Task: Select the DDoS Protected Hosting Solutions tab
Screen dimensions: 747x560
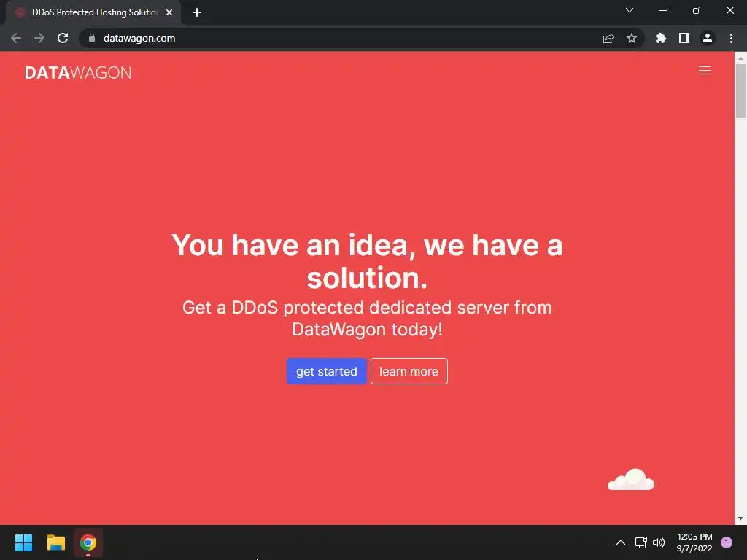Action: point(95,12)
